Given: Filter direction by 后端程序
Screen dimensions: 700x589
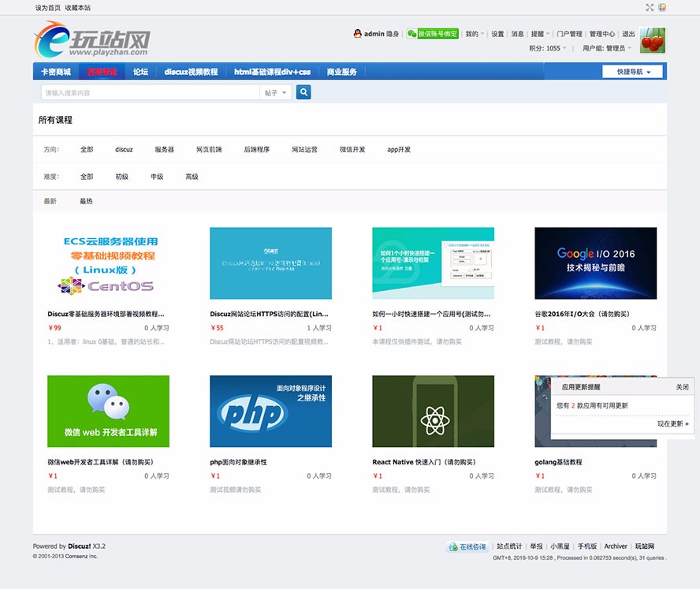Looking at the screenshot, I should (257, 150).
